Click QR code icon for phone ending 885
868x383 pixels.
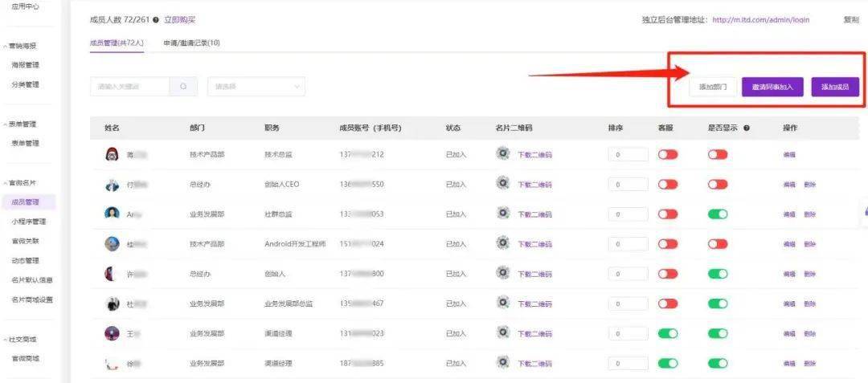point(502,363)
